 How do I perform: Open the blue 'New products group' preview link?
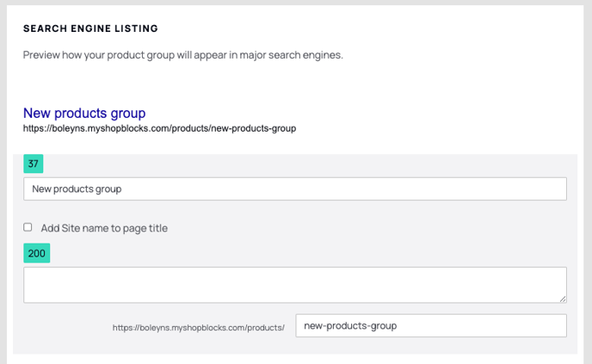[84, 113]
